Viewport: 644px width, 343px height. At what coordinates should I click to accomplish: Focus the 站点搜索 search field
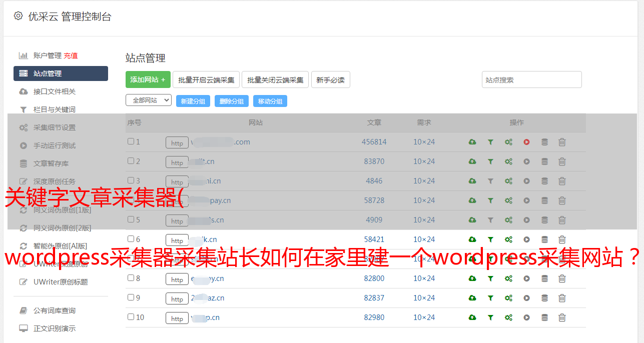click(x=532, y=79)
